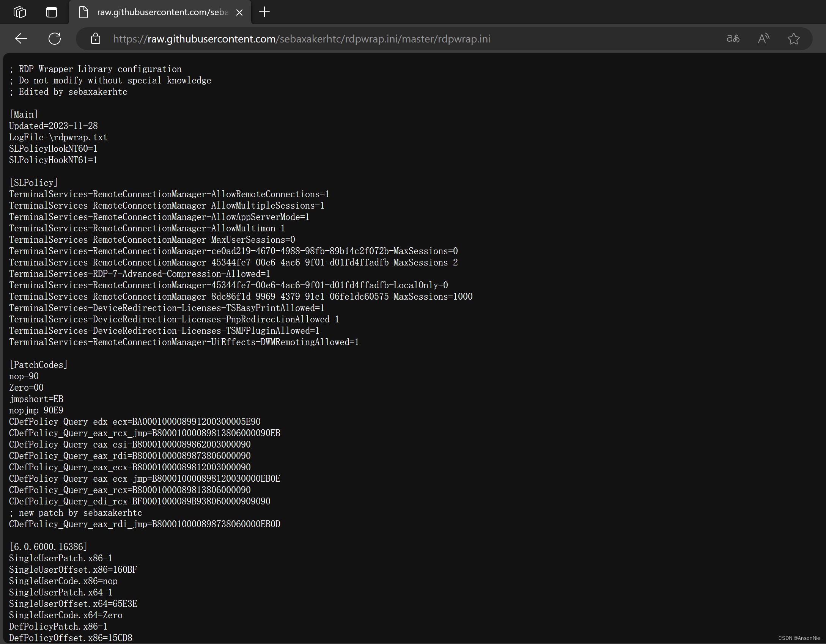
Task: Click the AllowMultimon=1 line
Action: (147, 228)
